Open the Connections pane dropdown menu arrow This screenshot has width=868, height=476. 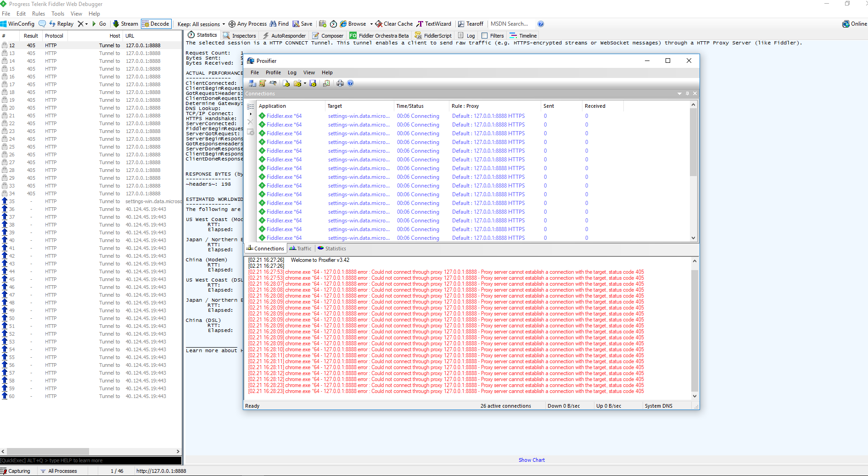(679, 94)
